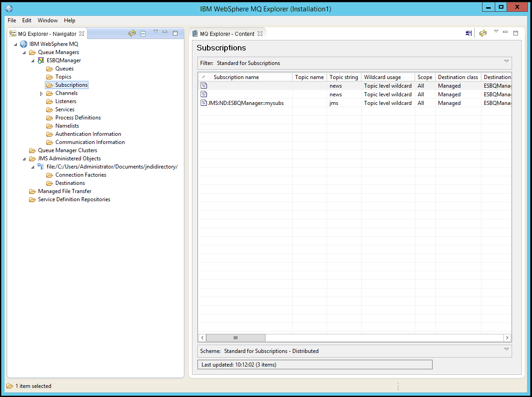Image resolution: width=532 pixels, height=397 pixels.
Task: Click the IBM WebSphere MQ globe icon
Action: coord(23,44)
